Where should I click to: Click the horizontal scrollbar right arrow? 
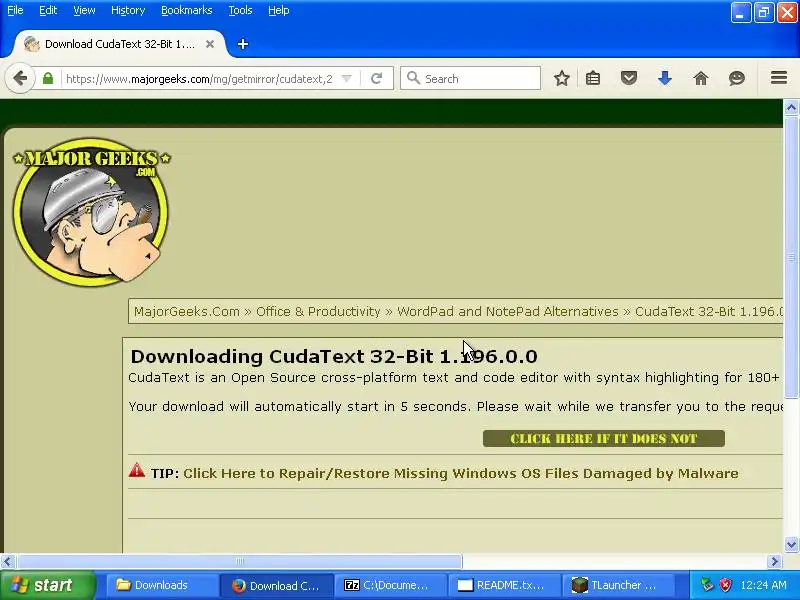775,562
